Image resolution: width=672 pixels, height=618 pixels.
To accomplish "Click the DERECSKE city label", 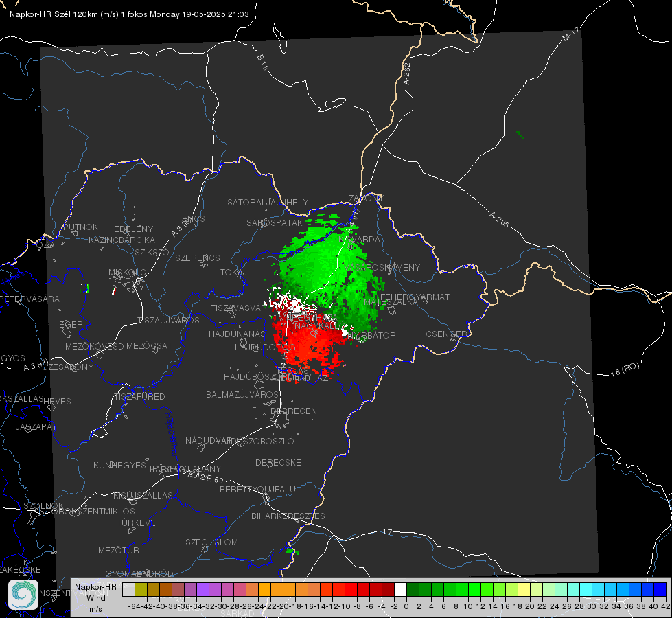I will [x=278, y=462].
